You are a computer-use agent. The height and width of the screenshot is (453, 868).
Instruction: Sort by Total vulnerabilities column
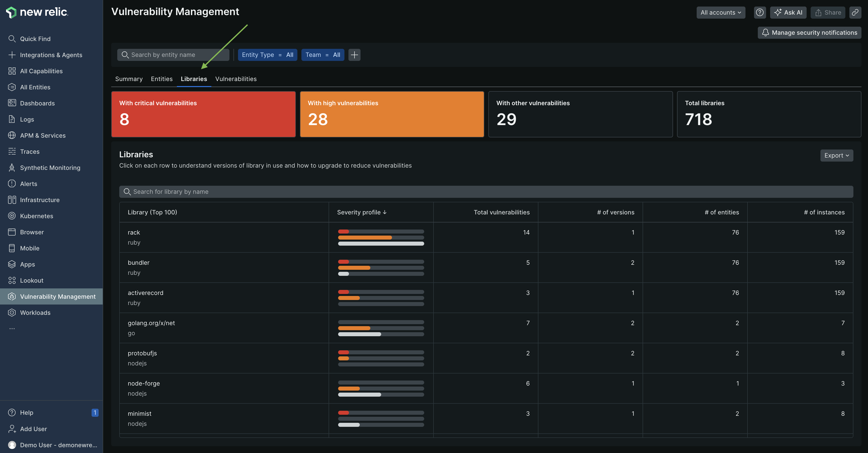pyautogui.click(x=501, y=212)
